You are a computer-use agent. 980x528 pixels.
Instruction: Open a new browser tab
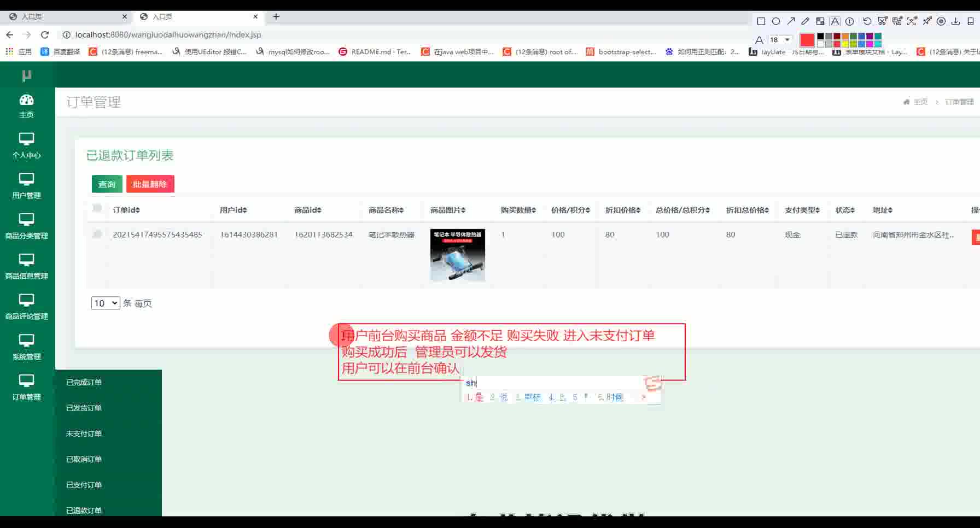(276, 16)
